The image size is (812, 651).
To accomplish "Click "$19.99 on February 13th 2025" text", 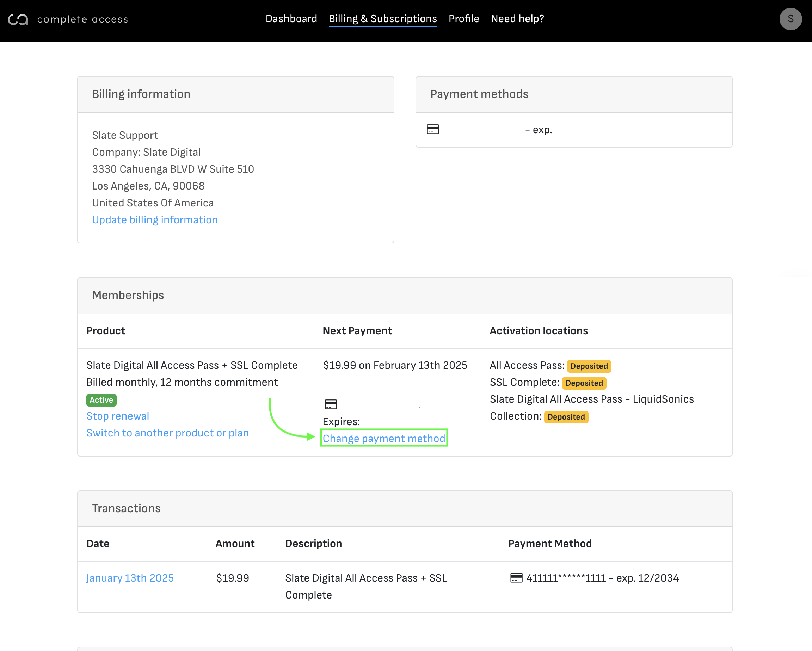I will (395, 365).
